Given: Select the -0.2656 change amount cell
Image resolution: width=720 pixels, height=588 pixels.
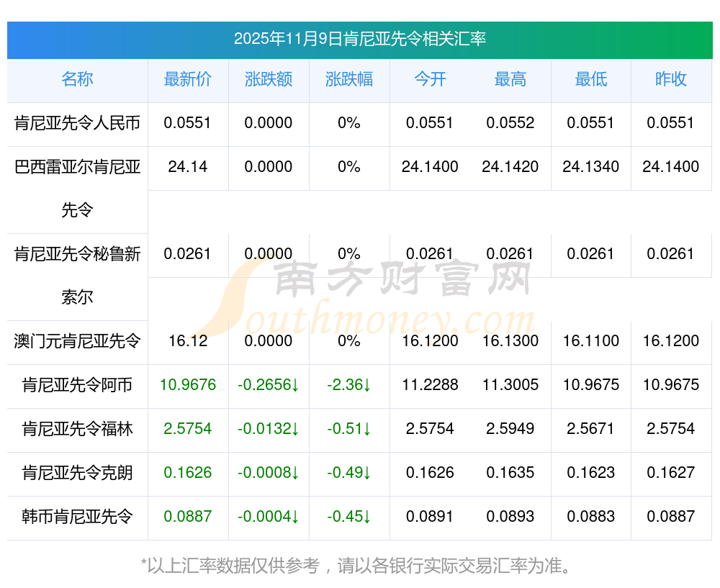Looking at the screenshot, I should point(268,385).
